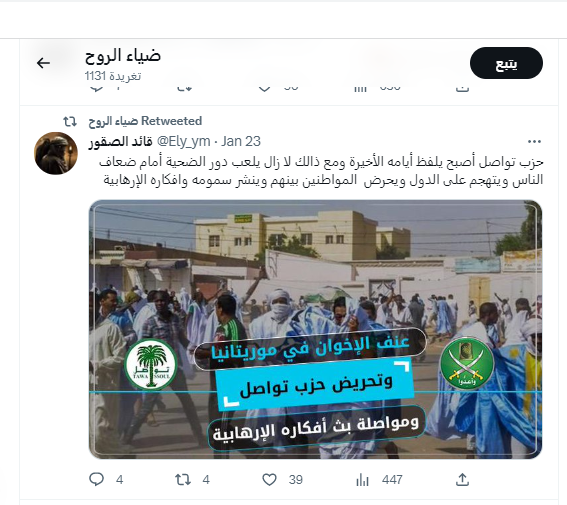This screenshot has height=505, width=567.
Task: Reply to the tweet by قائد الصقور
Action: pyautogui.click(x=97, y=479)
